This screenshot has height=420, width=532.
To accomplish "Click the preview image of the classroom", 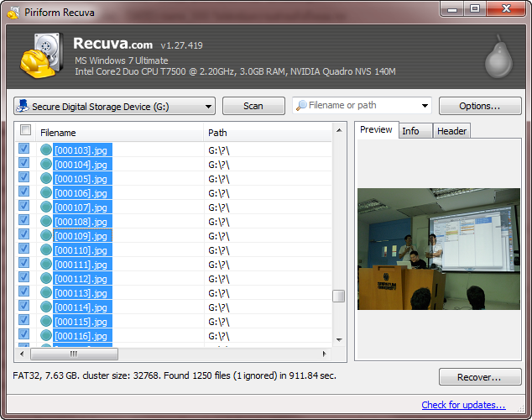I will [x=438, y=249].
